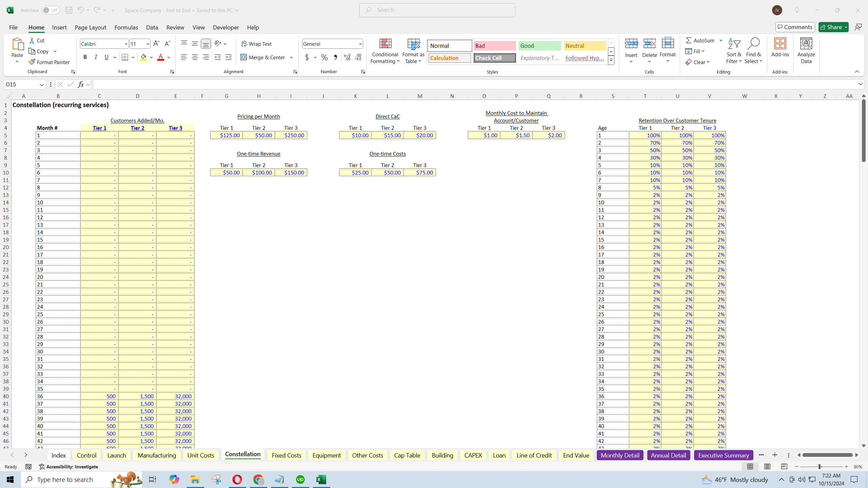Toggle Center horizontal alignment
Viewport: 868px width, 488px height.
point(195,57)
